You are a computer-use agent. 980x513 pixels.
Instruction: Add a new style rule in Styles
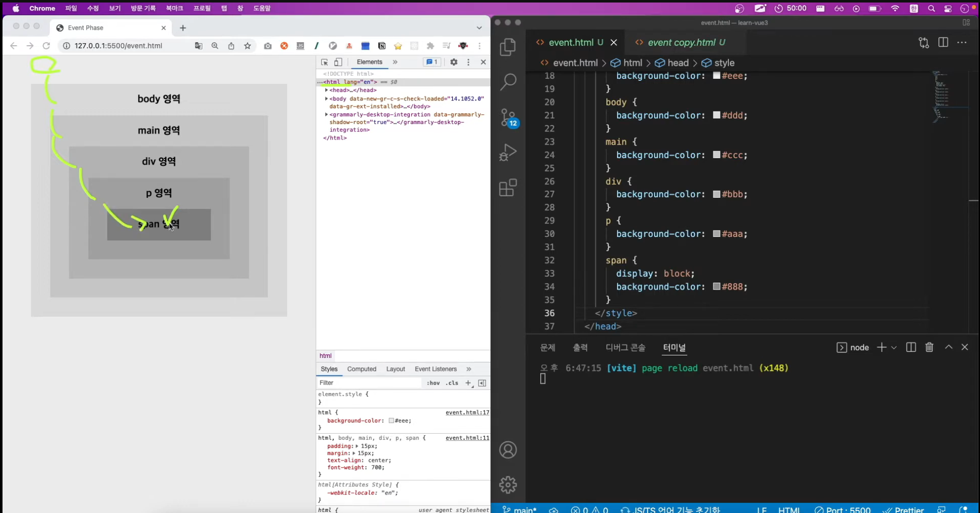pos(468,383)
